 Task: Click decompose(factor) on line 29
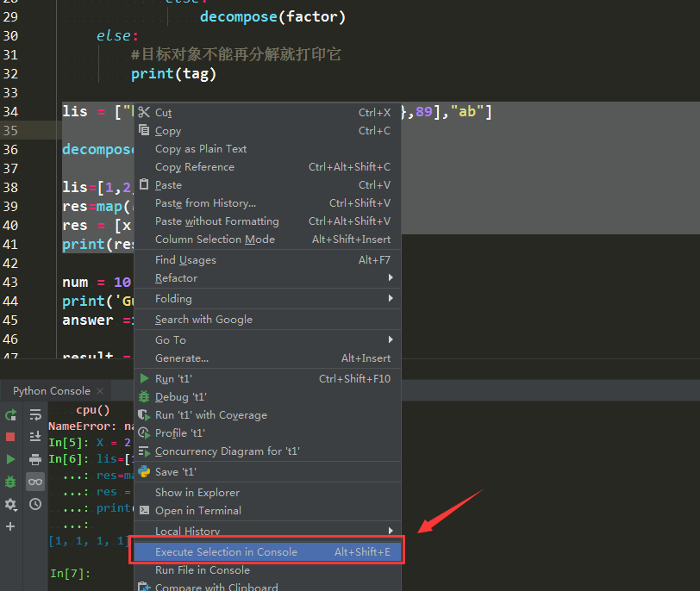(x=272, y=17)
